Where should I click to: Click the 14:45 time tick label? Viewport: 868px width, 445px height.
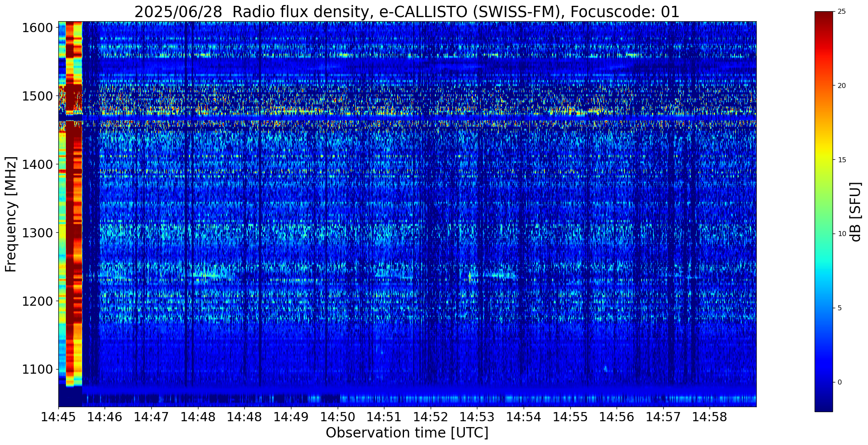click(x=58, y=417)
